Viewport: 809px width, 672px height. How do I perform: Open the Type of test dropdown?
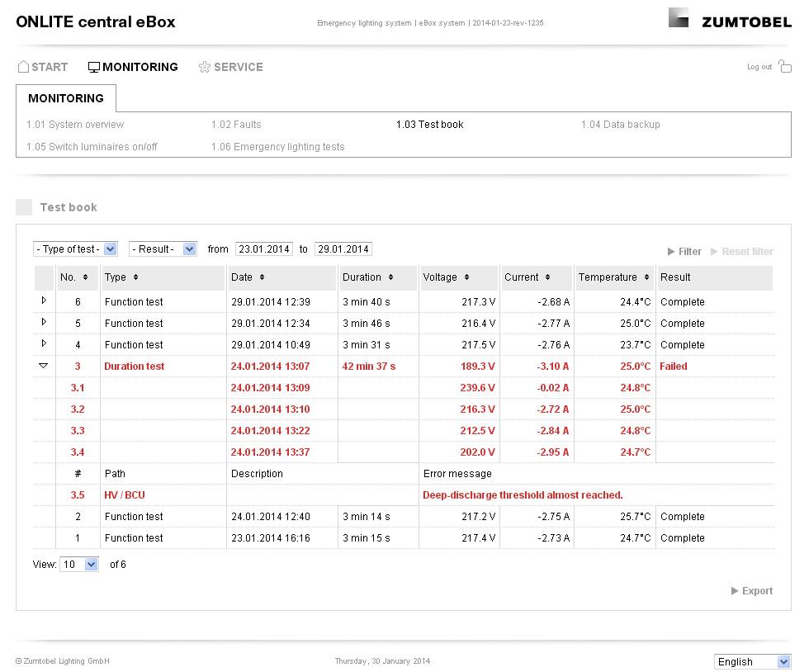[75, 248]
